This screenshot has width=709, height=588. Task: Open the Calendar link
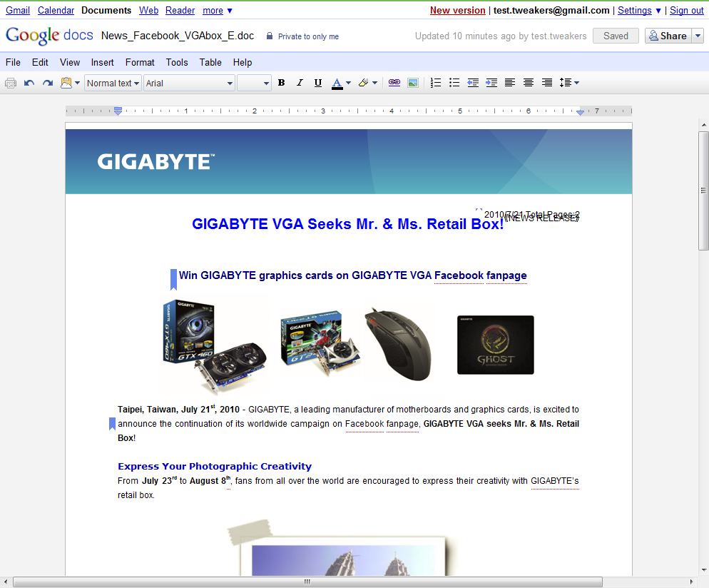click(x=56, y=11)
